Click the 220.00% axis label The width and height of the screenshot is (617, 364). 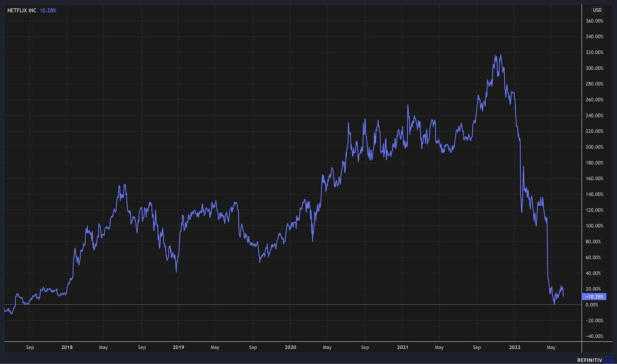click(594, 131)
